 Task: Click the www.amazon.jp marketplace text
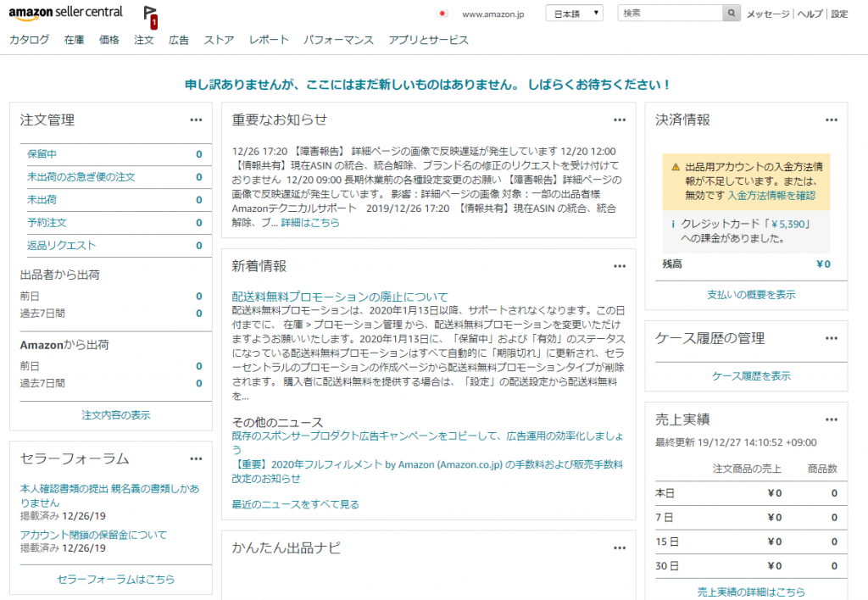tap(493, 14)
